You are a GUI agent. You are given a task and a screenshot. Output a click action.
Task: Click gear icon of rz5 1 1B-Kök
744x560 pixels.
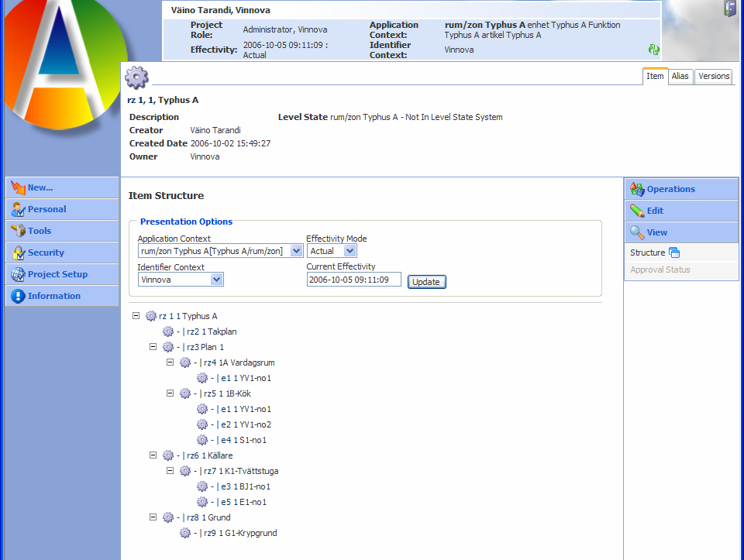185,393
